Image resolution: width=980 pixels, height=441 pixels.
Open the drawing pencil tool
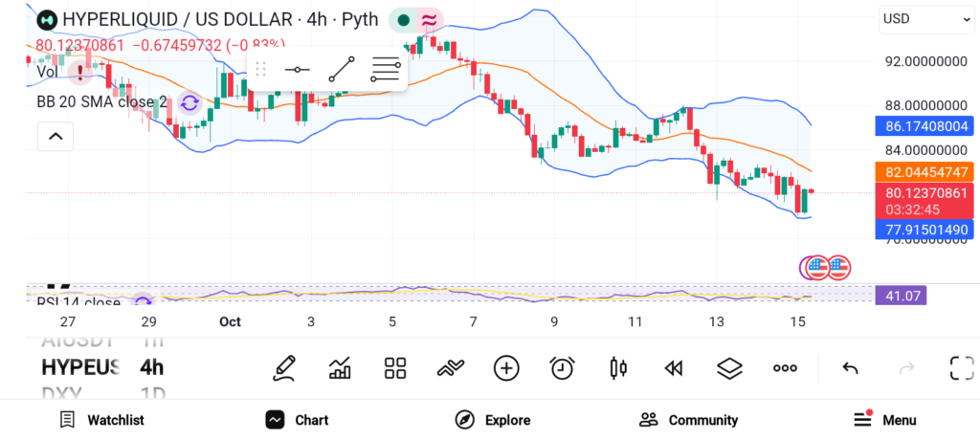(284, 368)
